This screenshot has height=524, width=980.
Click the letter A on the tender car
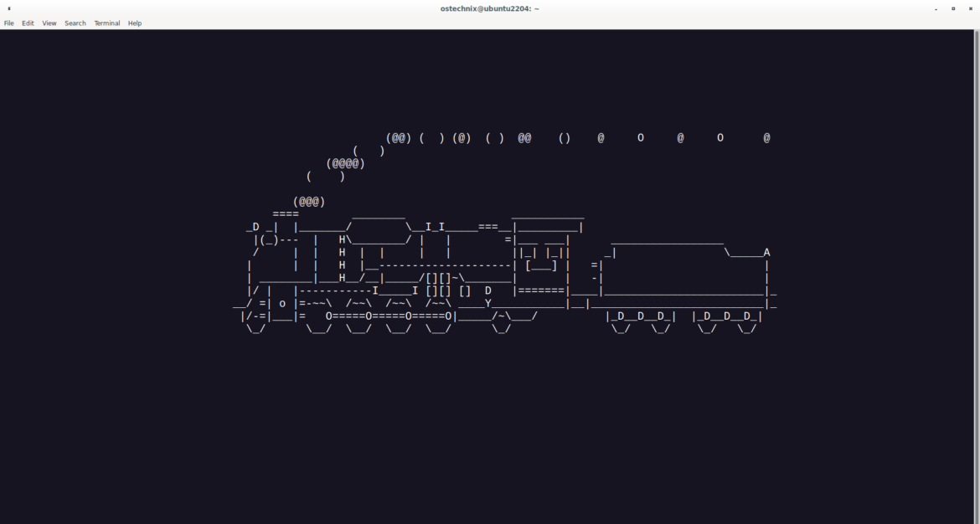point(765,251)
